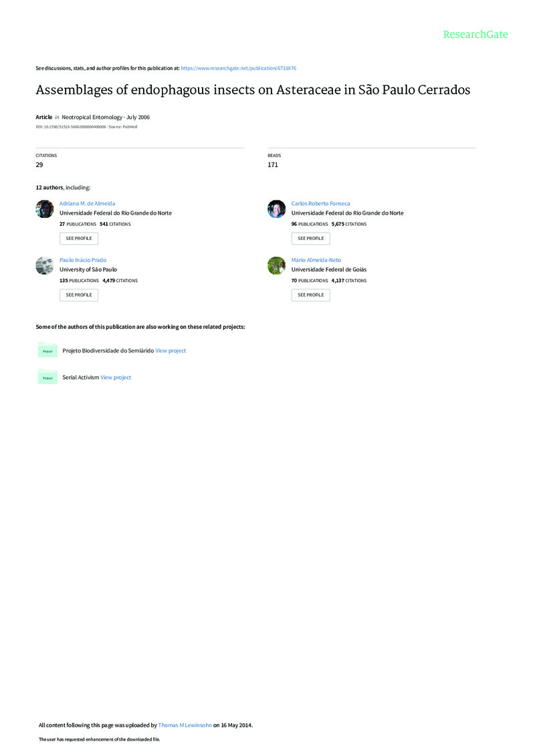535x756 pixels.
Task: Click See Profile under Adriana M. de Almeida
Action: 79,238
